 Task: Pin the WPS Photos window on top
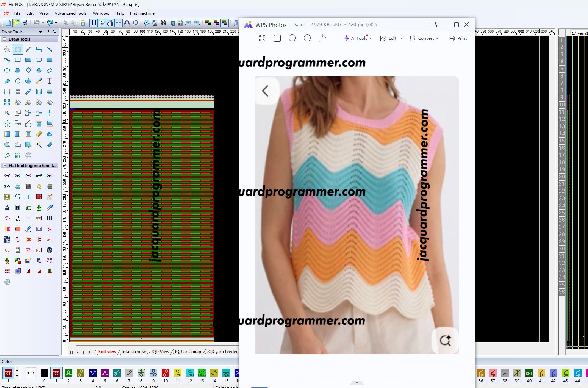436,25
